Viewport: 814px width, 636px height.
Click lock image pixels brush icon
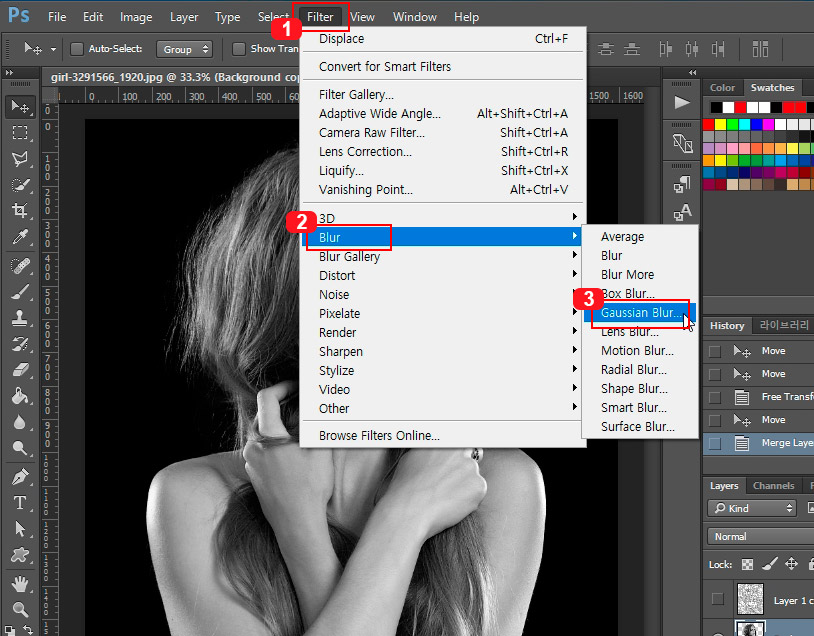[x=769, y=564]
